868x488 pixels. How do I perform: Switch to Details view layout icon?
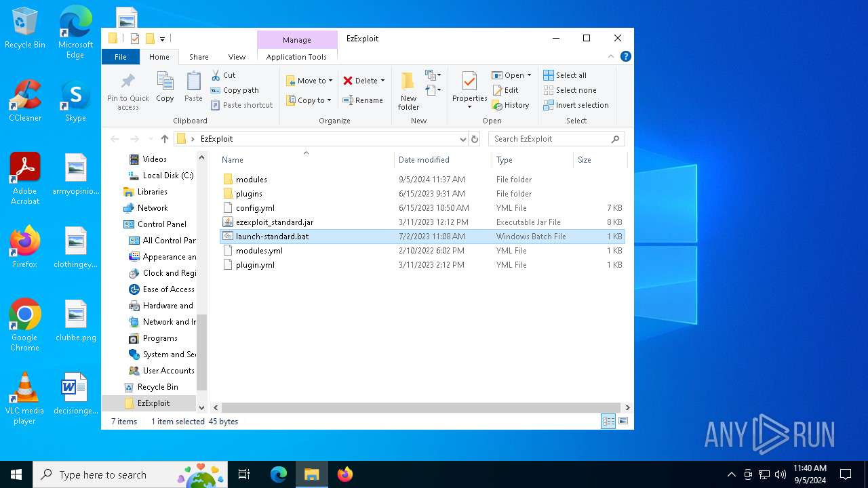[609, 422]
